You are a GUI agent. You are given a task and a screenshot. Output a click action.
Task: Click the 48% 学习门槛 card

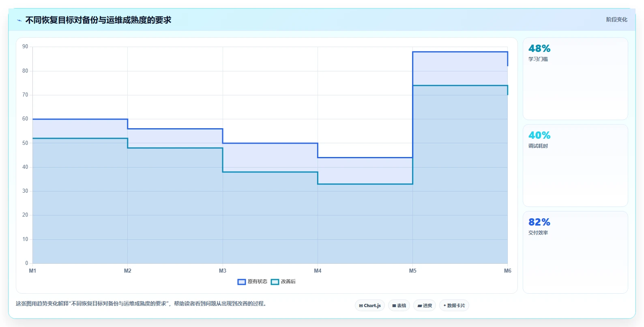pos(575,79)
